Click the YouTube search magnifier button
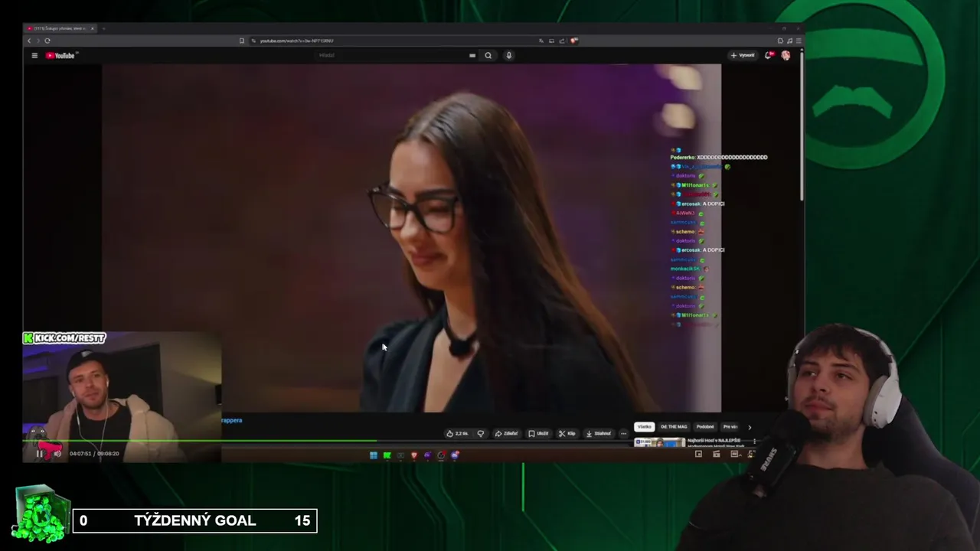The height and width of the screenshot is (551, 980). coord(488,55)
